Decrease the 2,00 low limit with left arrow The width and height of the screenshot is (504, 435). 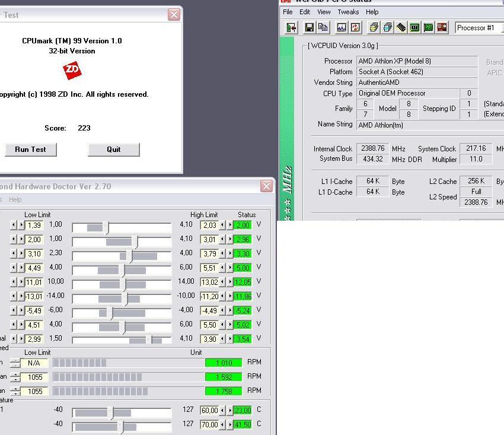click(14, 239)
